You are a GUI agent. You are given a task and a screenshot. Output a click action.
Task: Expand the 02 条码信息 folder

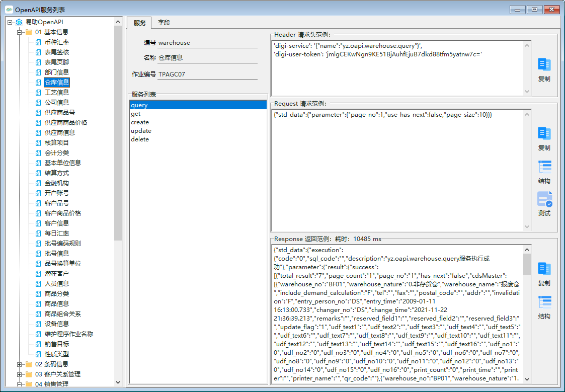click(x=20, y=364)
